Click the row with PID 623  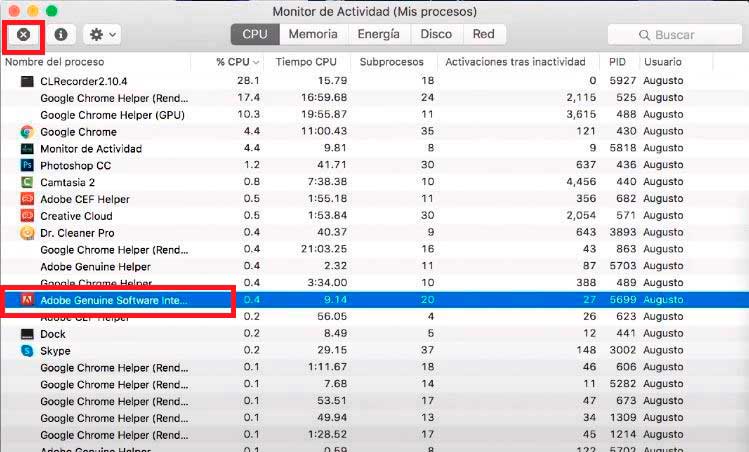pos(374,317)
